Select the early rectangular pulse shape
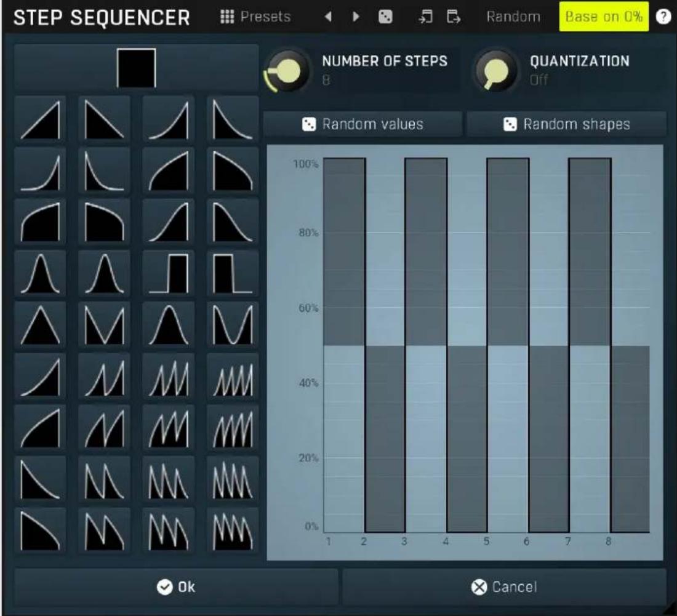Viewport: 677px width, 616px height. (x=232, y=274)
